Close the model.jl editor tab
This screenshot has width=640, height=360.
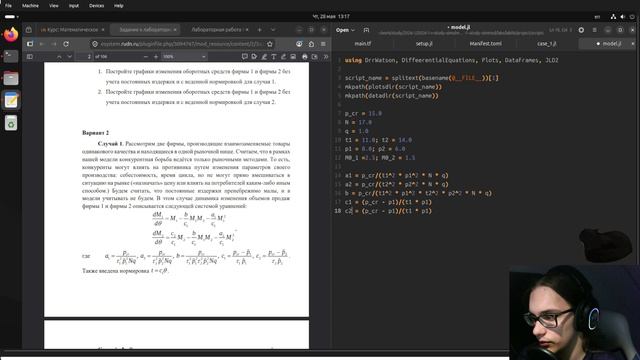coord(633,44)
